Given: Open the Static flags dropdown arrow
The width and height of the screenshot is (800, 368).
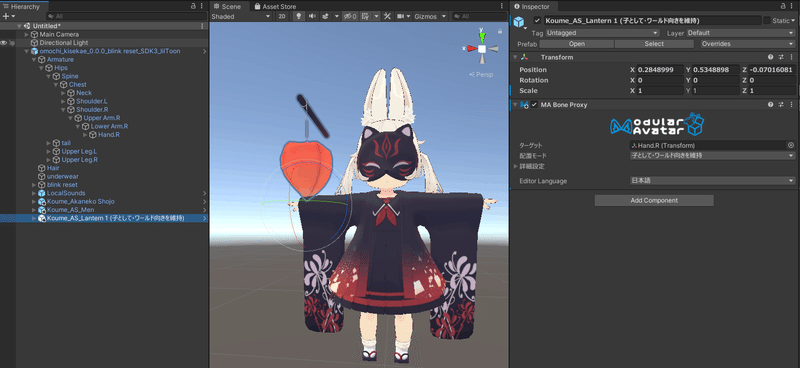Looking at the screenshot, I should pos(793,20).
